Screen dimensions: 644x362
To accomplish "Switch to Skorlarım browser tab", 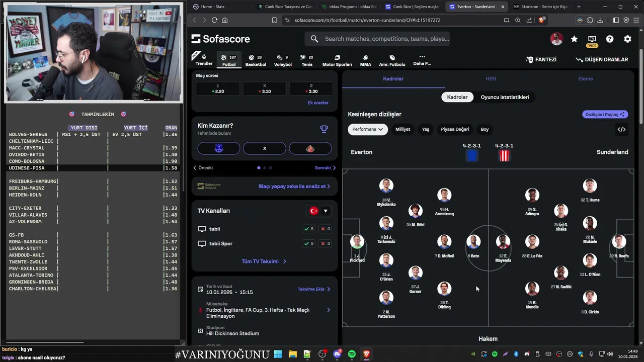I will tap(541, 7).
